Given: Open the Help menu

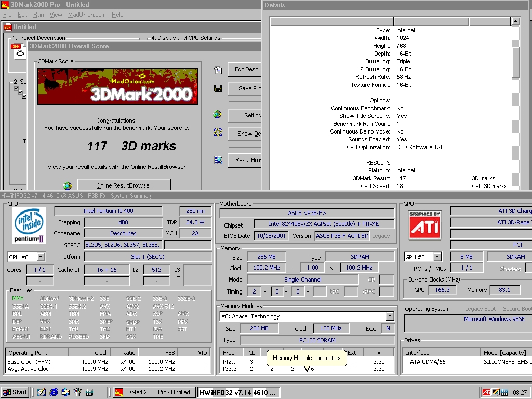Looking at the screenshot, I should (117, 15).
